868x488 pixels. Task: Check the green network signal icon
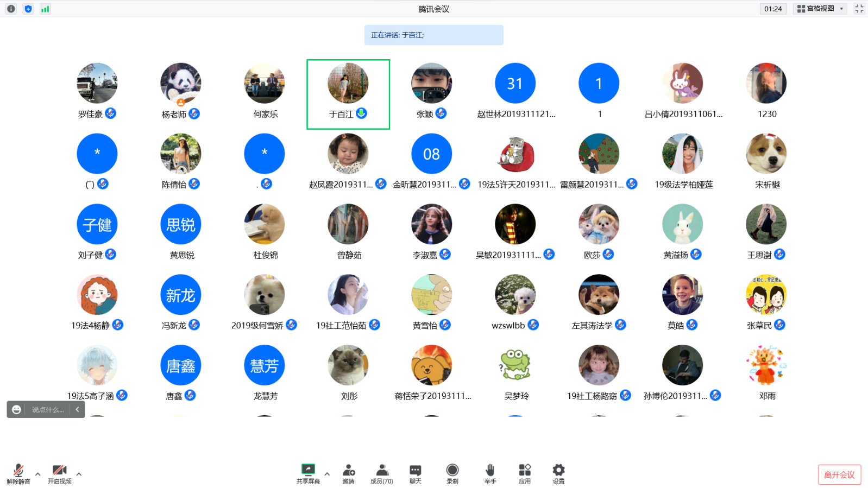coord(45,9)
